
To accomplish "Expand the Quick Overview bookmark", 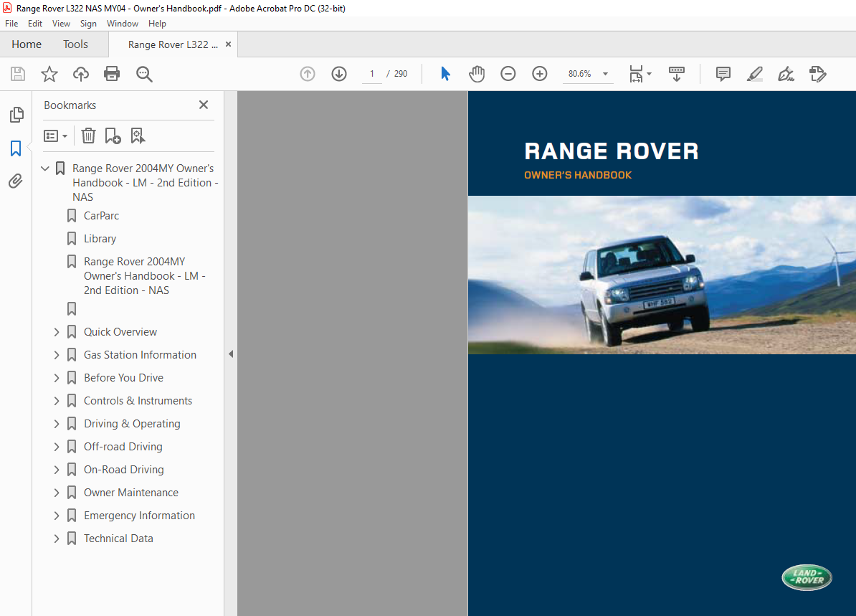I will pos(56,332).
